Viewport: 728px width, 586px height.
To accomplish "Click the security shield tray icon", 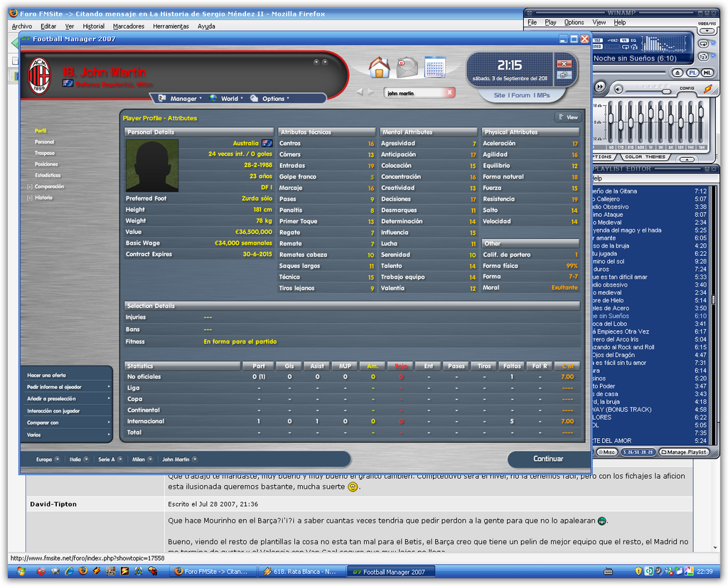I will coord(638,571).
